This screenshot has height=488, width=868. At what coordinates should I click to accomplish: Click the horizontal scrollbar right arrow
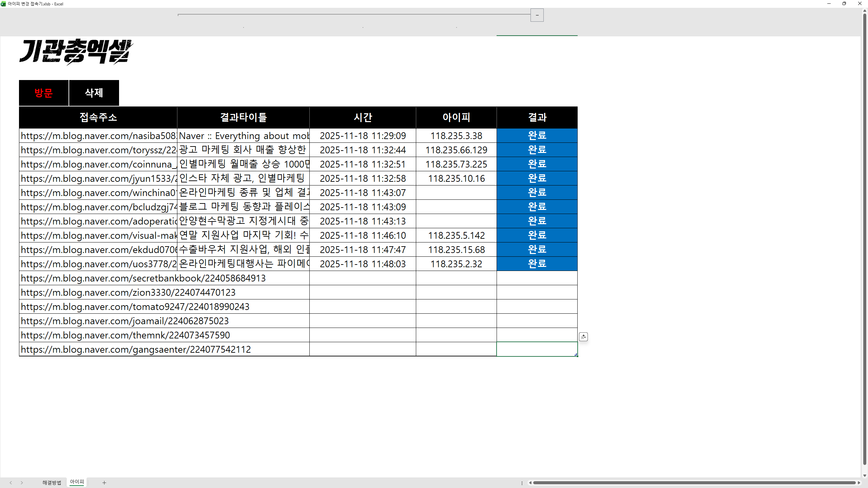(859, 483)
